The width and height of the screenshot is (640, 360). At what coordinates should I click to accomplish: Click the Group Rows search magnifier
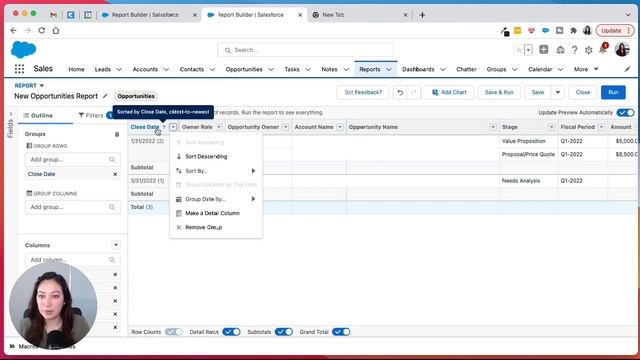[112, 160]
